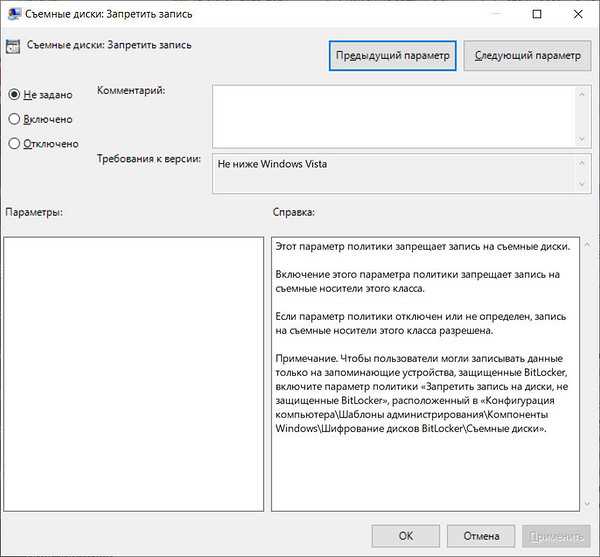Click the comment box scroll-down arrow
Image resolution: width=600 pixels, height=557 pixels.
pyautogui.click(x=582, y=139)
